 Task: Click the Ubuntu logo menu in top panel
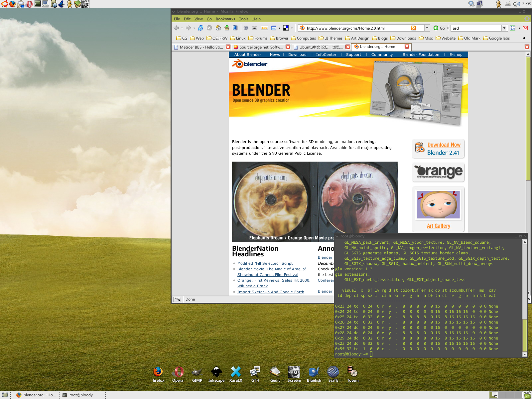click(4, 4)
